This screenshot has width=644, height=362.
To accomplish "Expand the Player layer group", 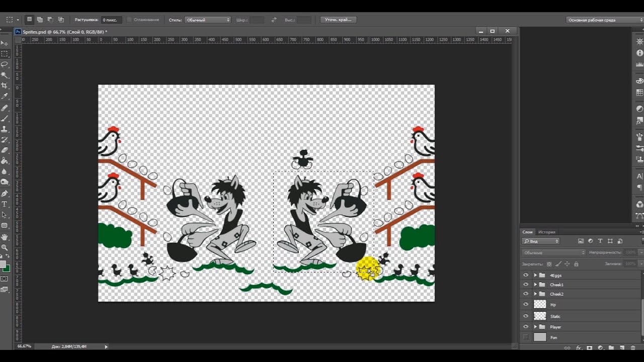I will tap(535, 327).
